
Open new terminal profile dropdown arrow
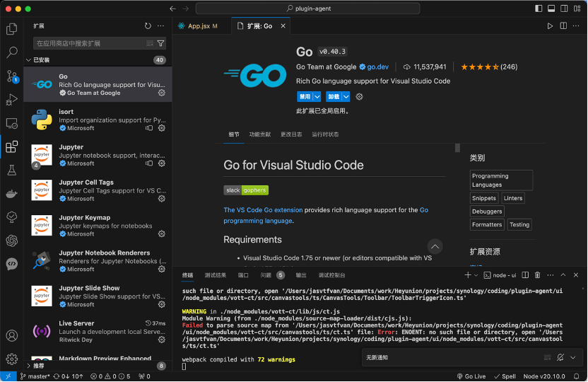tap(476, 275)
